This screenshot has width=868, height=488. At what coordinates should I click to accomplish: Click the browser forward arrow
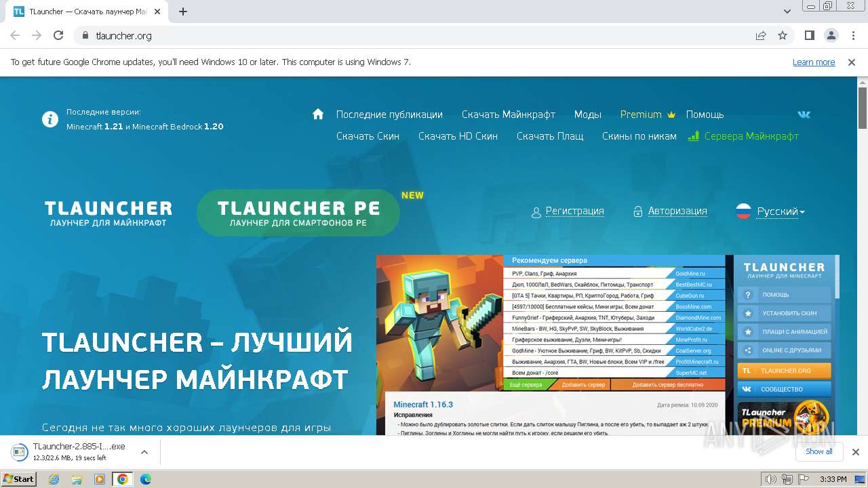pos(37,35)
